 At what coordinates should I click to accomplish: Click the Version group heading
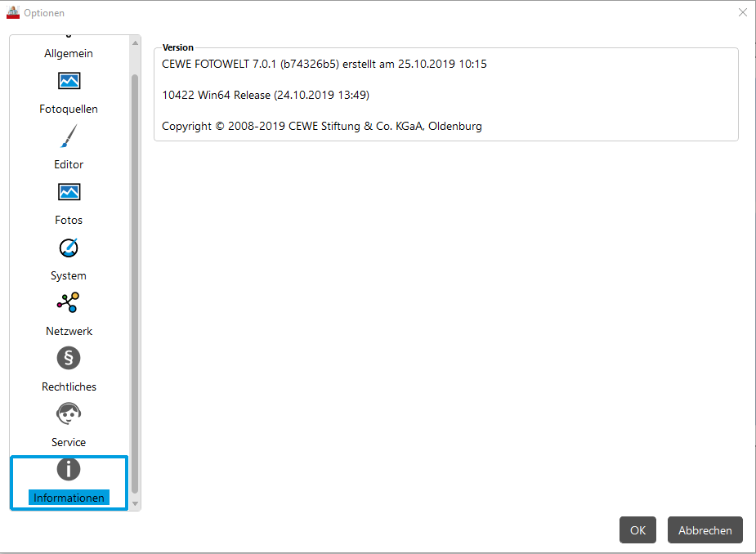point(178,47)
